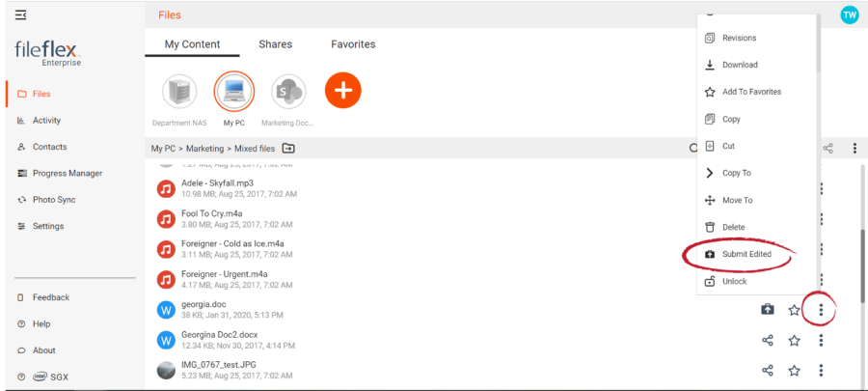Collapse the sidebar with hamburger icon
This screenshot has height=391, width=868.
(x=20, y=14)
